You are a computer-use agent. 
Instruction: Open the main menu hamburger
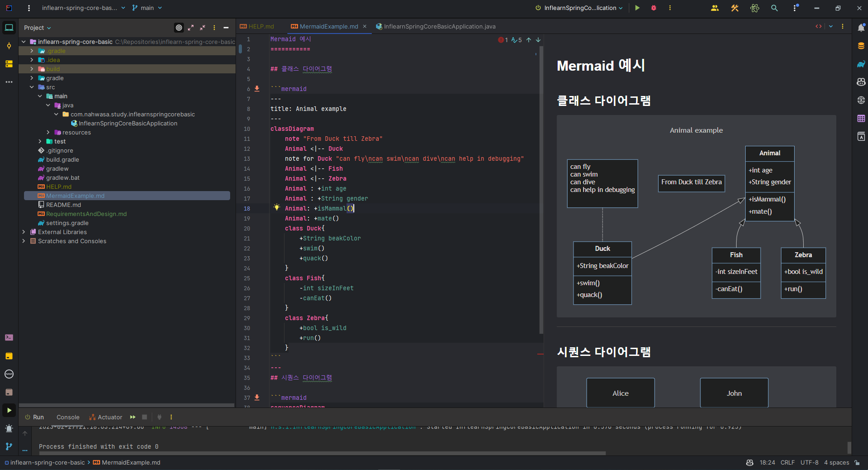point(29,8)
